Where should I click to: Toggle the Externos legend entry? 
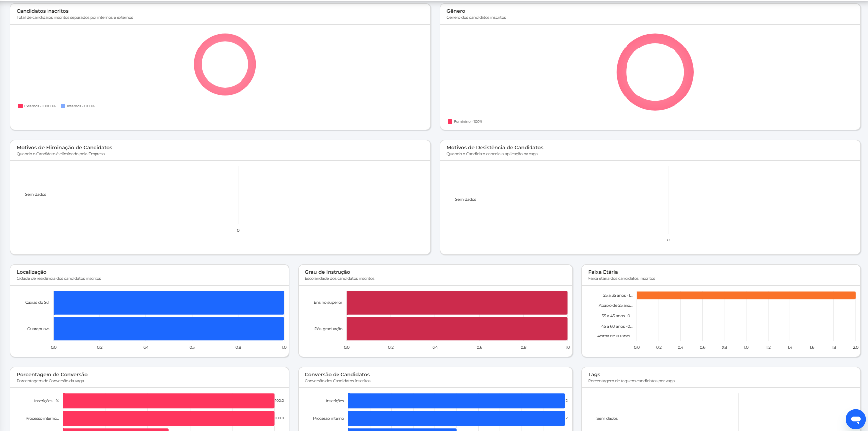point(37,106)
